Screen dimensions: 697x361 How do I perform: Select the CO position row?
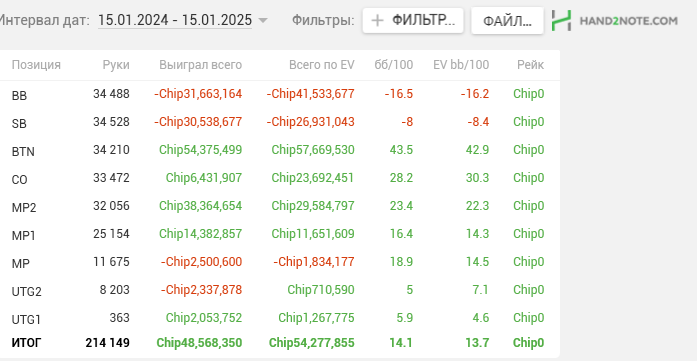coord(278,178)
